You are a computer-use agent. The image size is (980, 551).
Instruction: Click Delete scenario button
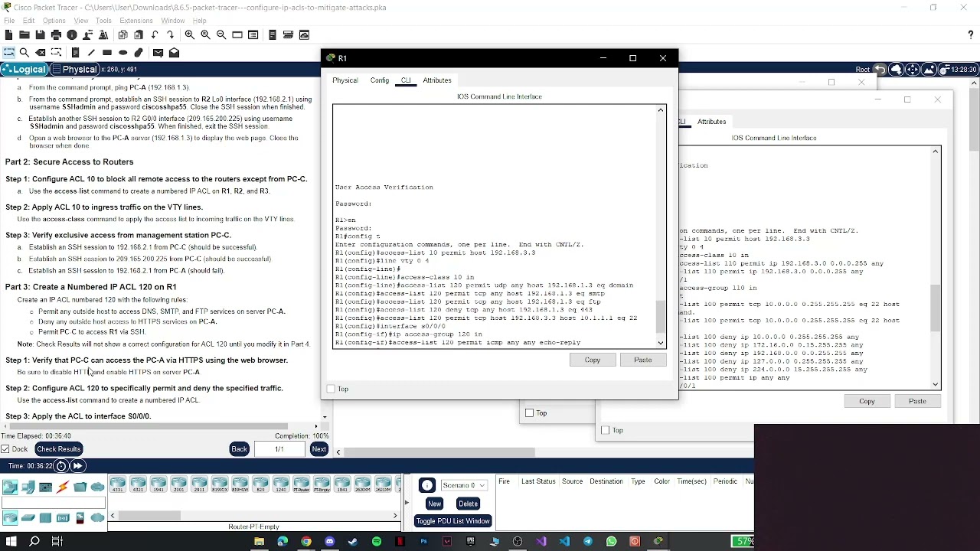click(468, 504)
